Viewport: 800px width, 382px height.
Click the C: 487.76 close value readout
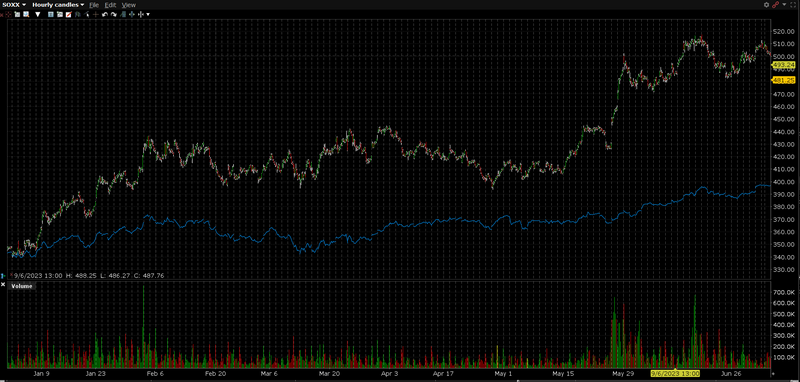coord(148,275)
